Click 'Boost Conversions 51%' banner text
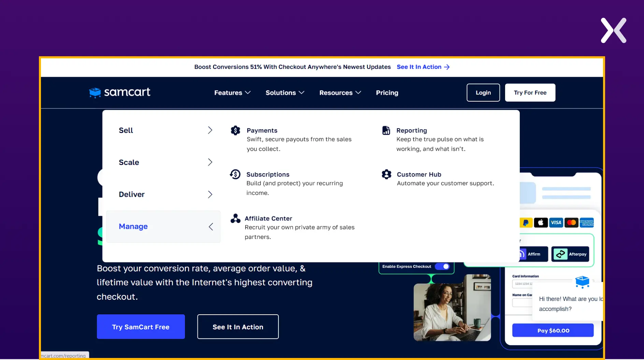Image resolution: width=644 pixels, height=360 pixels. pos(292,67)
